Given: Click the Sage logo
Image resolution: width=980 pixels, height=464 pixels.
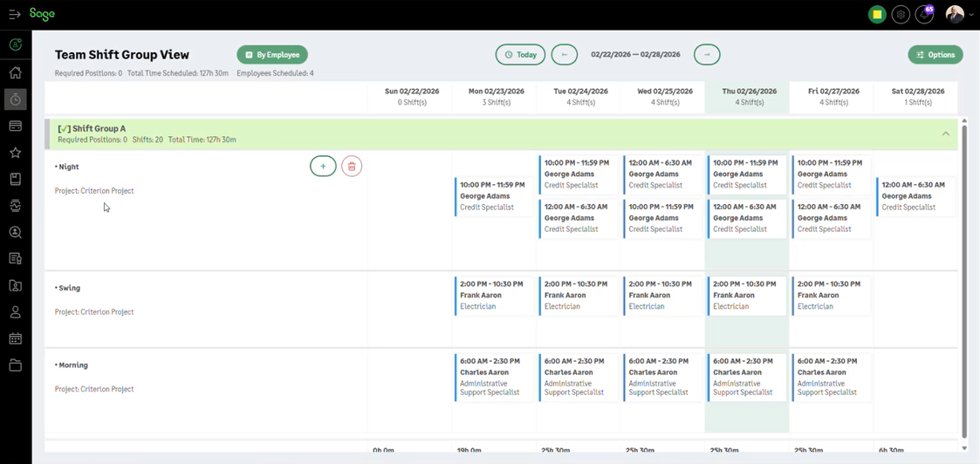Looking at the screenshot, I should click(x=42, y=14).
